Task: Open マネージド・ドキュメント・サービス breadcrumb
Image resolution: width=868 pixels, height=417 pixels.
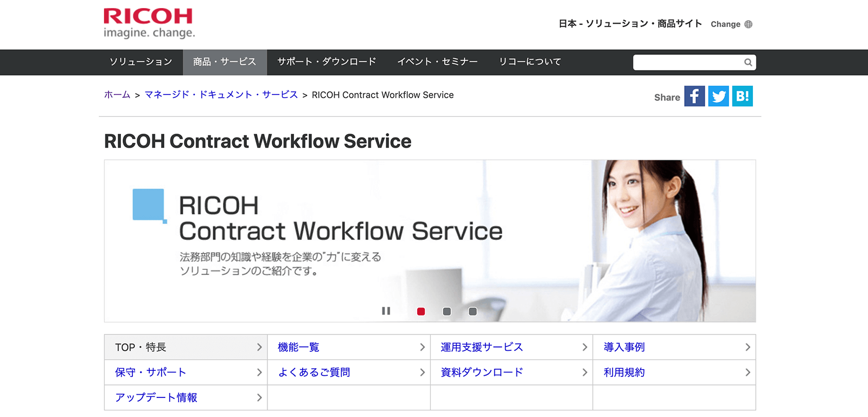Action: pos(221,94)
